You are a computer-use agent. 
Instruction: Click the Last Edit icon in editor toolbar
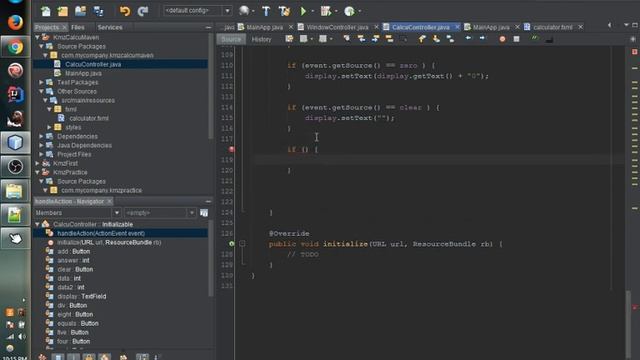click(x=289, y=39)
